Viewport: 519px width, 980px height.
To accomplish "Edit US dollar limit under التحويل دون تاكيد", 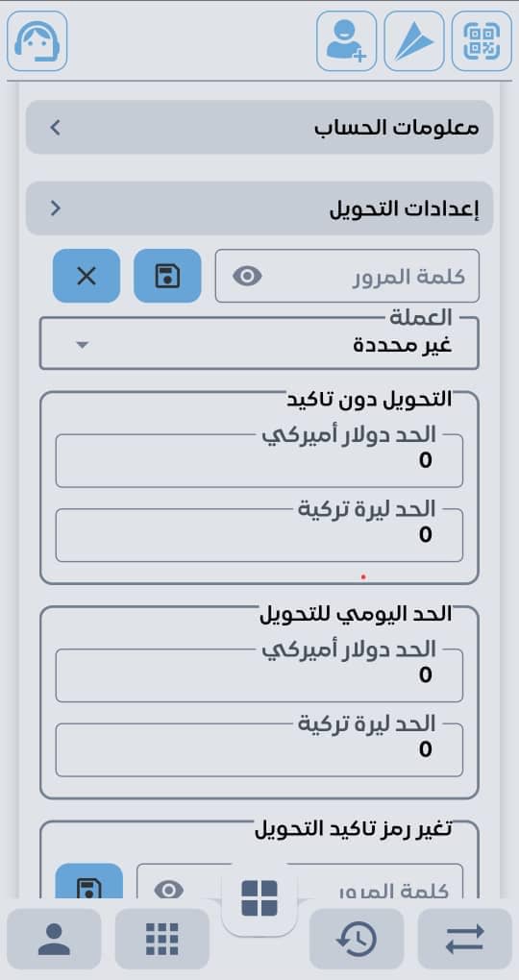I will (259, 460).
